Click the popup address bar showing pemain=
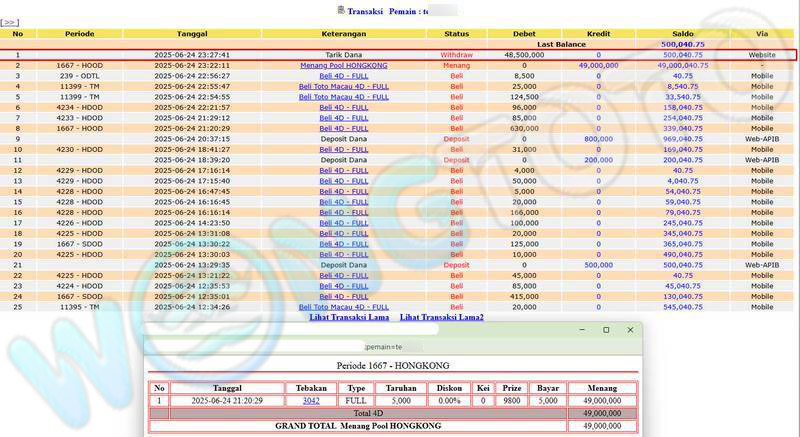Image resolution: width=800 pixels, height=437 pixels. click(390, 345)
